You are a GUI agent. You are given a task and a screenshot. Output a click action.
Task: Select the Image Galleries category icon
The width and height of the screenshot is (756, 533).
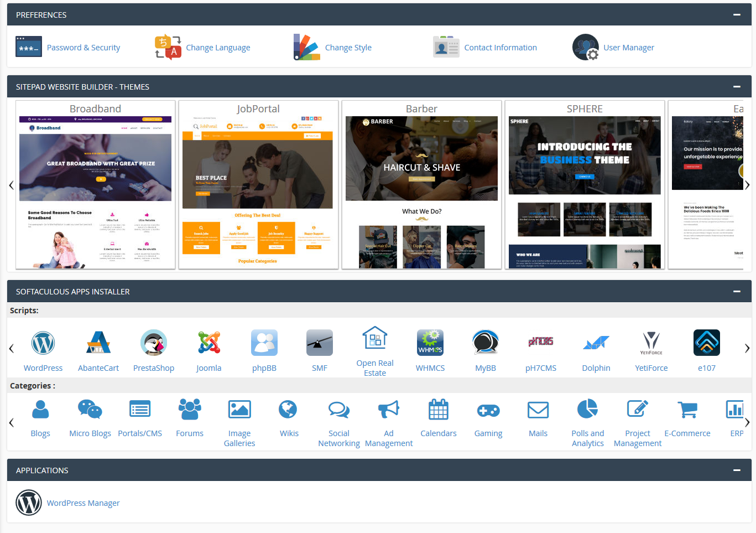[x=239, y=410]
